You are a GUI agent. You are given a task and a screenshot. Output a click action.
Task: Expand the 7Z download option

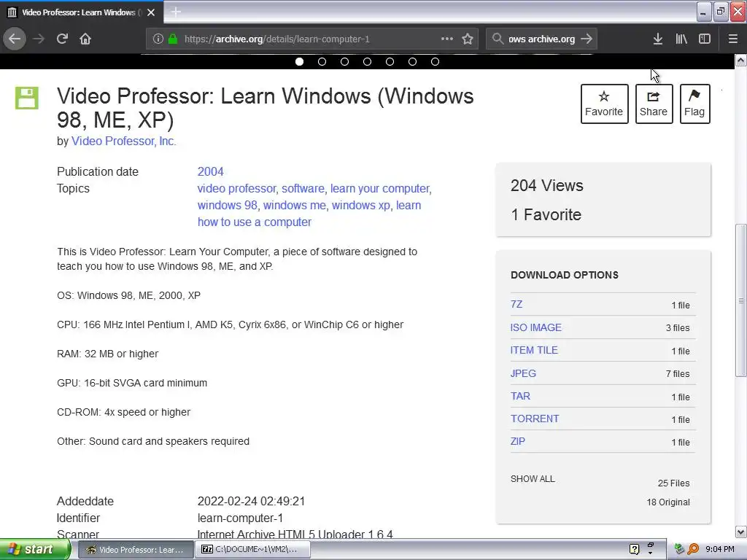516,304
